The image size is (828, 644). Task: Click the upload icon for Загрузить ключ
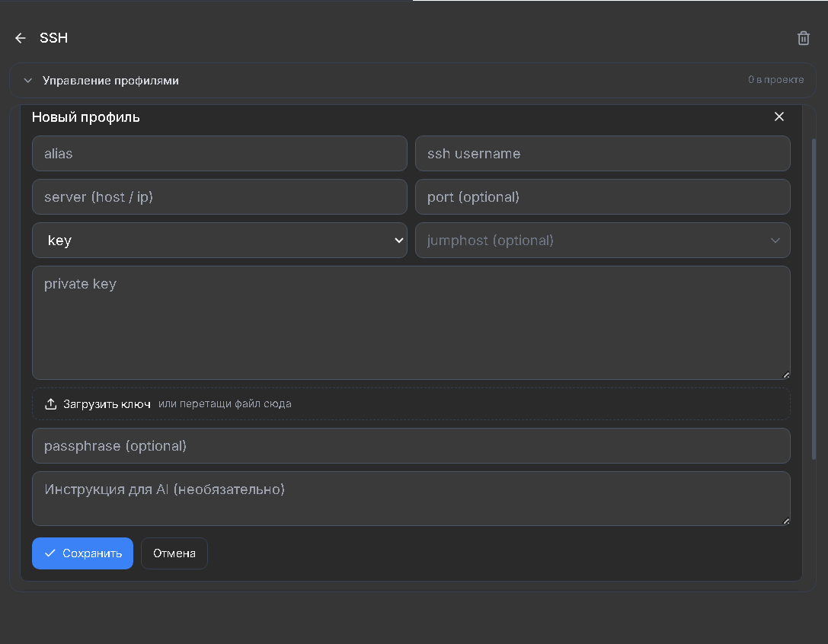[x=51, y=403]
